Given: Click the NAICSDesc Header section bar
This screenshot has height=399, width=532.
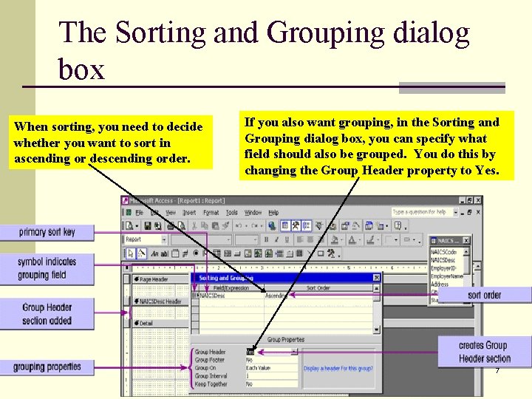Looking at the screenshot, I should coord(160,301).
